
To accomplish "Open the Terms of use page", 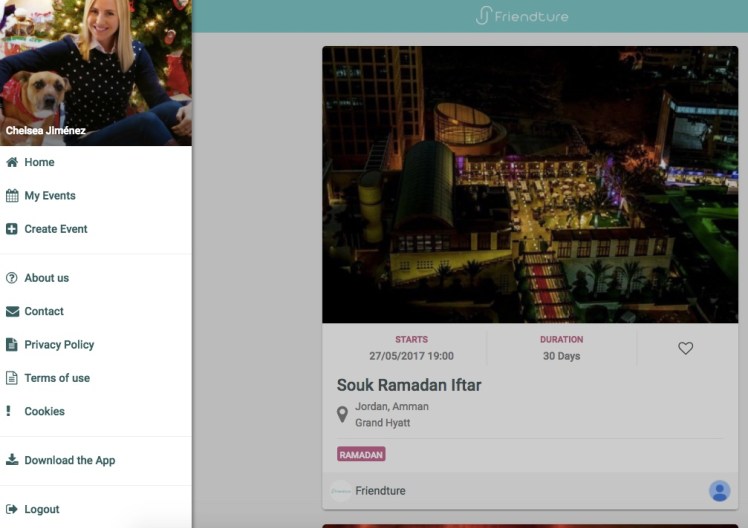I will click(57, 378).
